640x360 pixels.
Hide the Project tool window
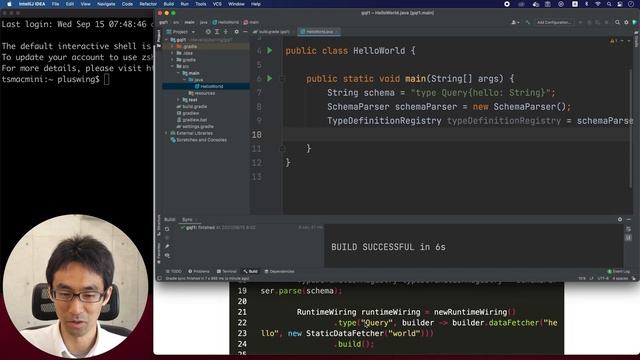click(x=245, y=31)
